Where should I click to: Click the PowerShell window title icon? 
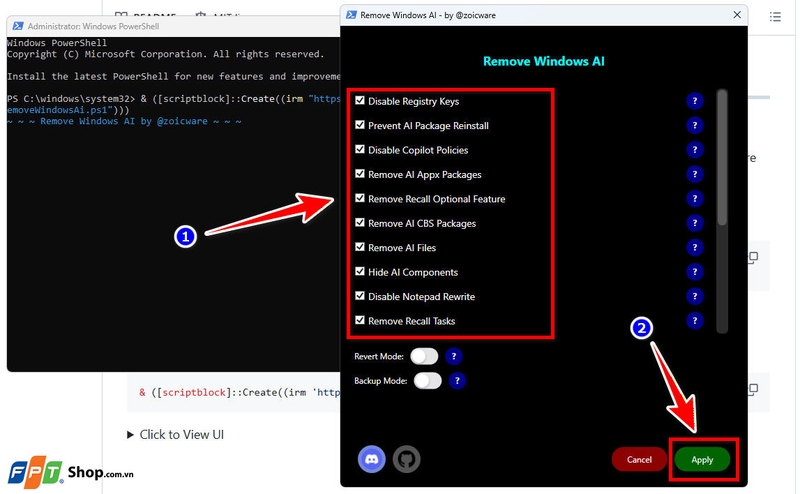point(18,26)
